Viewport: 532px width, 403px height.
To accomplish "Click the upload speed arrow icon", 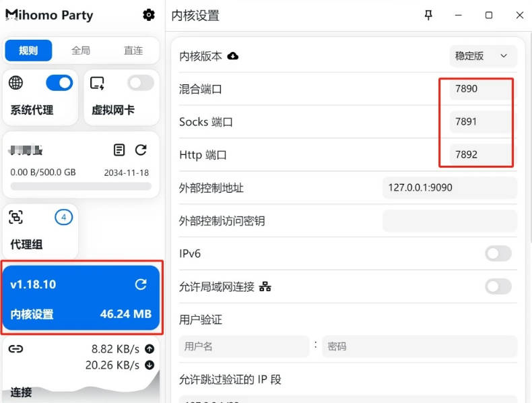I will (149, 348).
